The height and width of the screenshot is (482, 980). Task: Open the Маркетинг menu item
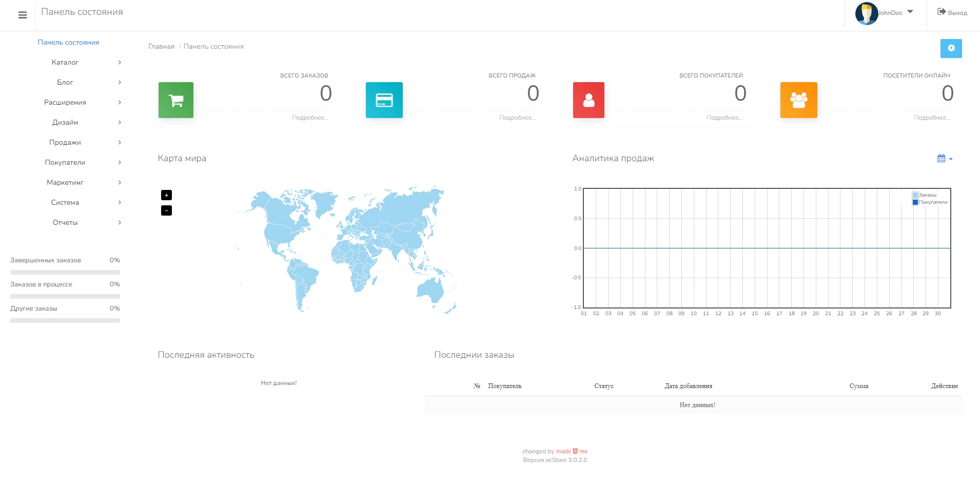coord(65,182)
